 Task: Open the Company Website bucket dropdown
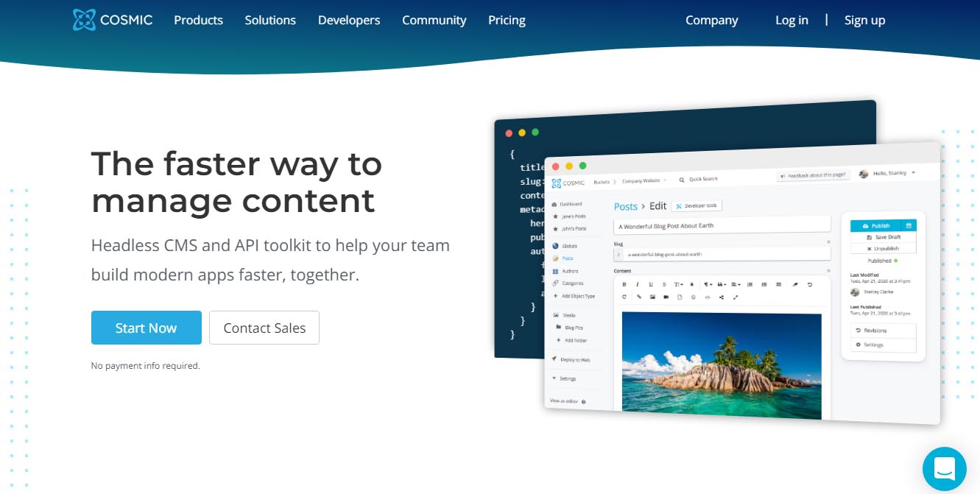644,180
